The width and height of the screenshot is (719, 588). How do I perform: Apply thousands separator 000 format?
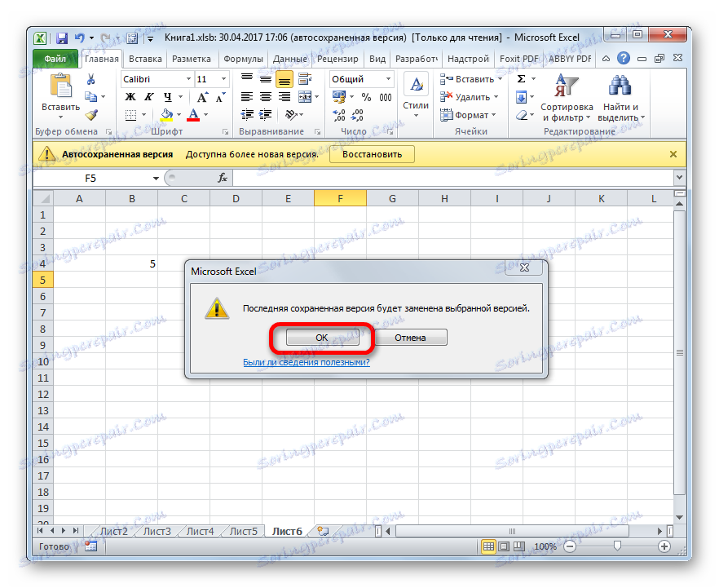click(385, 97)
